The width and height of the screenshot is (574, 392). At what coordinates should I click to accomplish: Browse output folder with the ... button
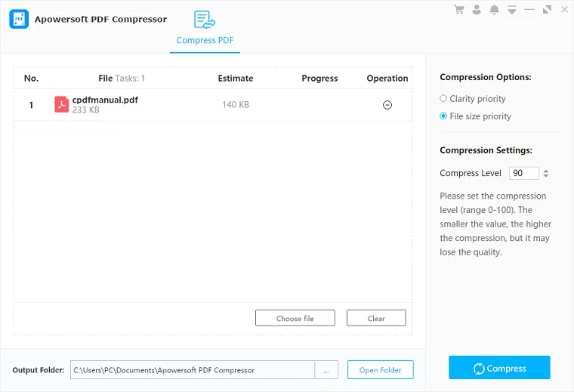click(326, 370)
